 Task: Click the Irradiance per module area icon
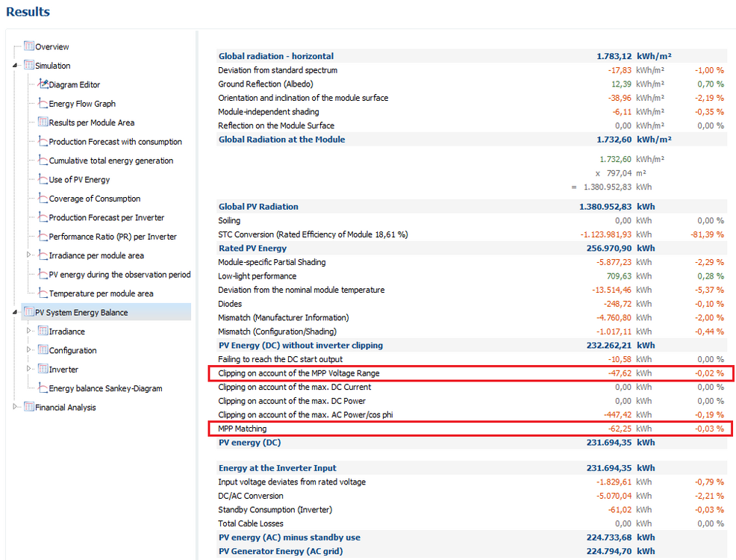pos(43,255)
